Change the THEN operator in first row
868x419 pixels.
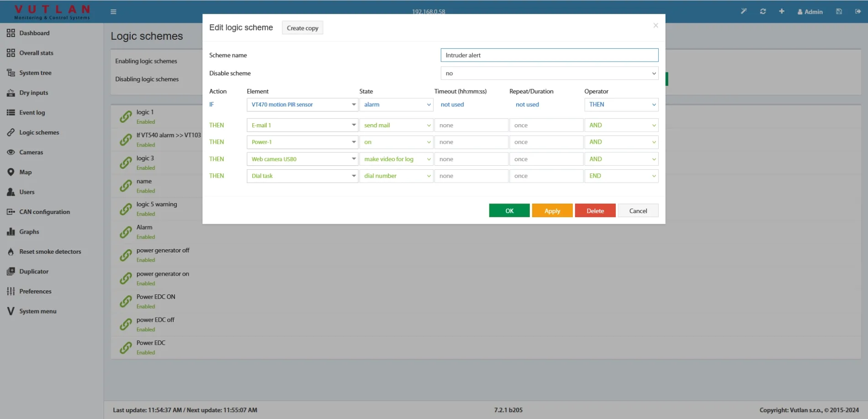pos(621,105)
